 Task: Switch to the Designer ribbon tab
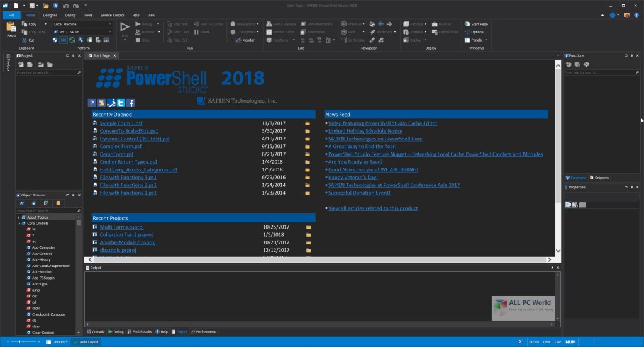[50, 15]
